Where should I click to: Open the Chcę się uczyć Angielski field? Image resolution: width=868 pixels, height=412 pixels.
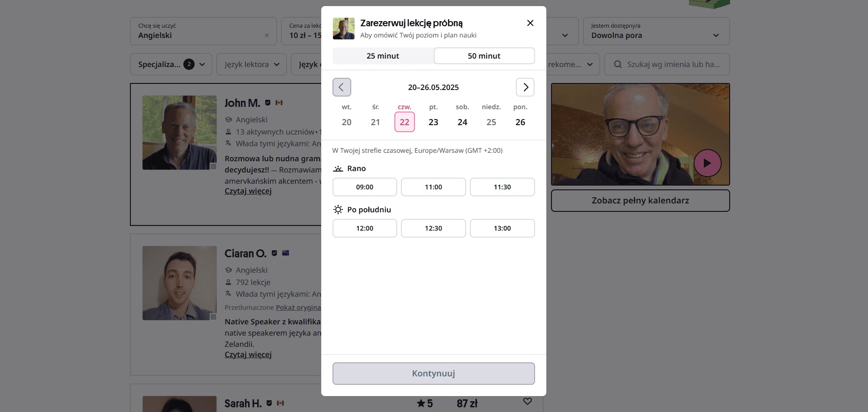(204, 31)
